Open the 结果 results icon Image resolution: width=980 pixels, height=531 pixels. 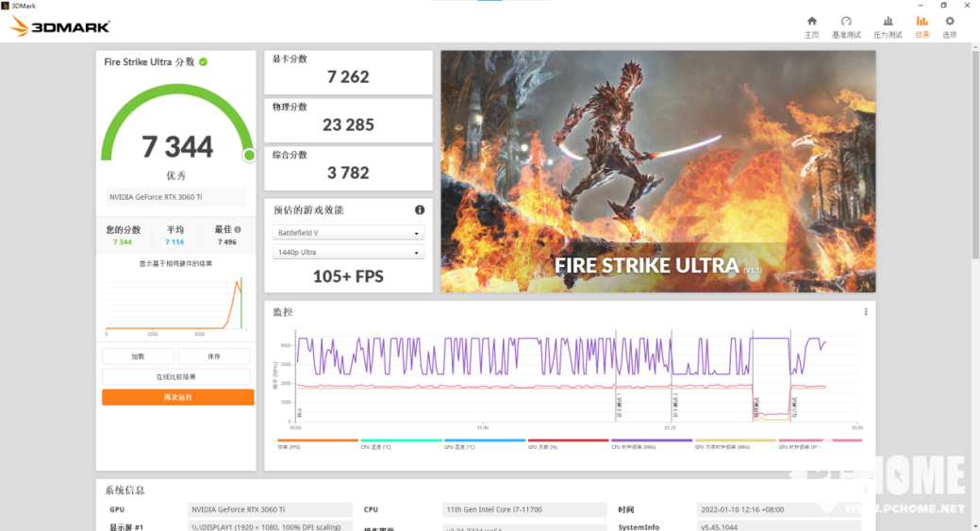coord(922,22)
